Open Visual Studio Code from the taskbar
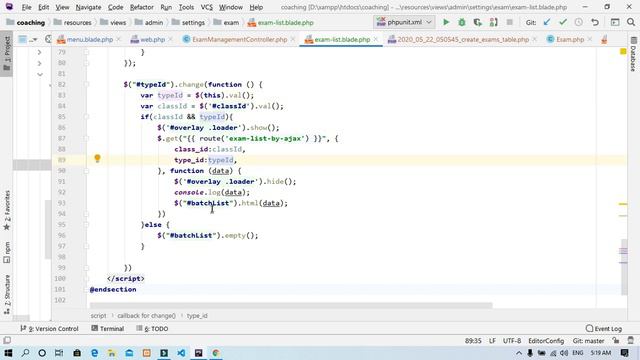Viewport: 640px width, 360px height. 181,353
